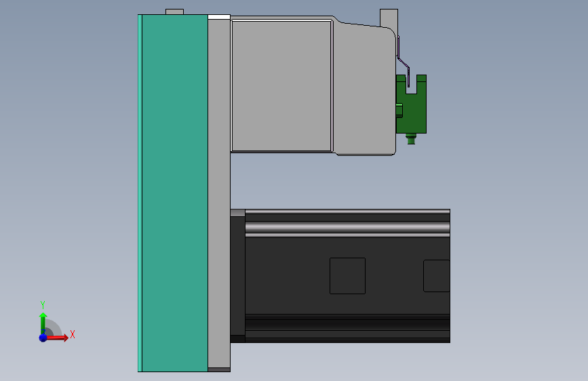Select the black motor body

tap(347, 276)
